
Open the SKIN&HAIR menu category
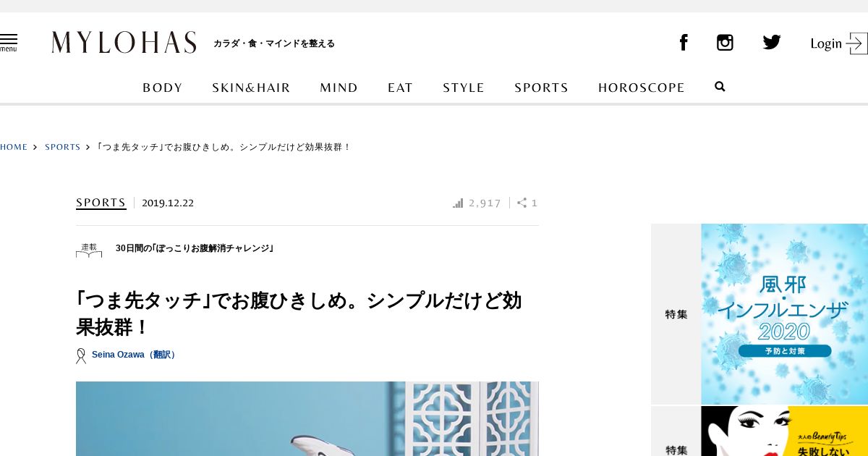pyautogui.click(x=251, y=88)
